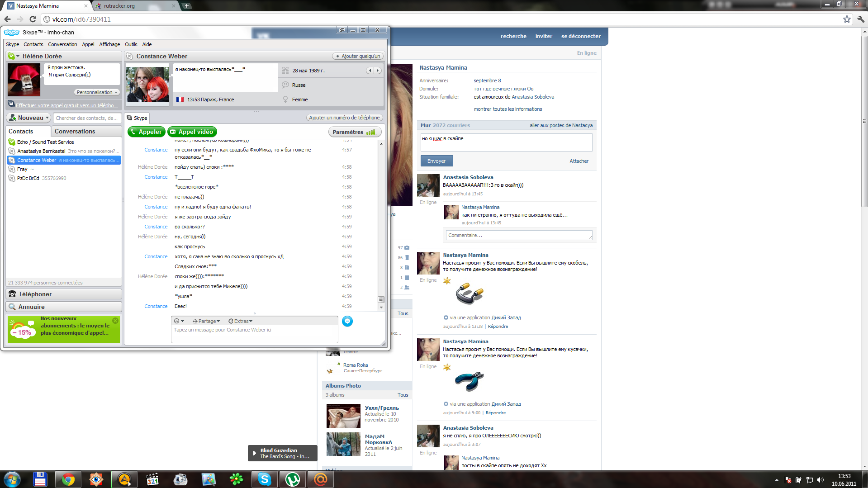Click Echo / Sound Test Service status icon
The height and width of the screenshot is (488, 868).
tap(12, 142)
